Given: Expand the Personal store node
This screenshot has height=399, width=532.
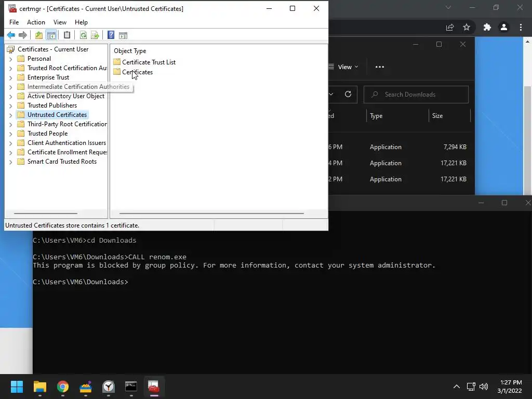Looking at the screenshot, I should point(11,59).
